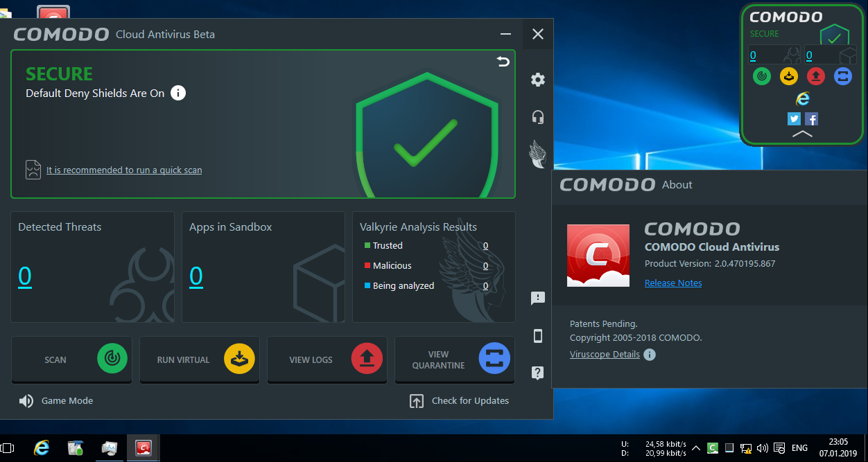Open the taskbar app left of Comodo

pos(110,448)
